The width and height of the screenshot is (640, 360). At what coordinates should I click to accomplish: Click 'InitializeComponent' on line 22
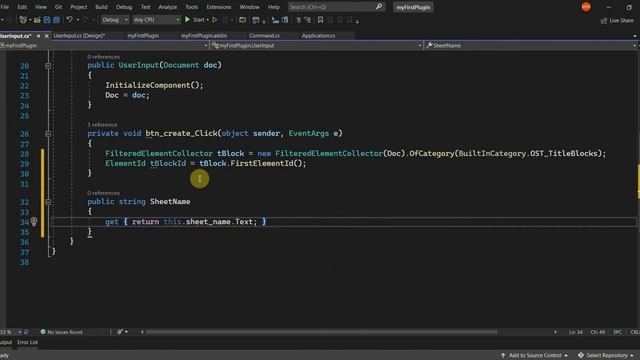[148, 85]
